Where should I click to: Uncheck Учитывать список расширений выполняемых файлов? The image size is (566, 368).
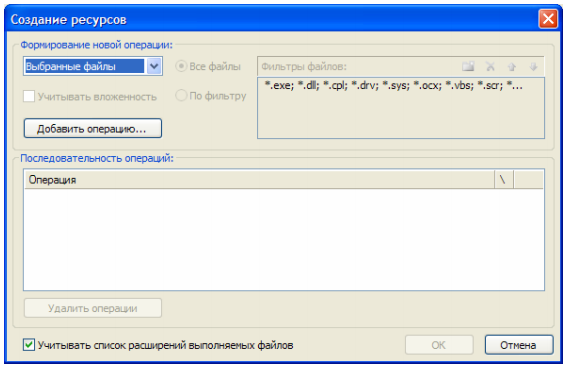click(x=29, y=345)
